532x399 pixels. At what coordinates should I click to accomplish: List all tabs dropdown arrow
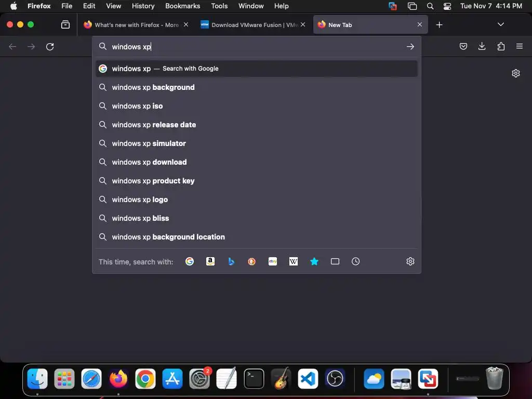click(500, 24)
